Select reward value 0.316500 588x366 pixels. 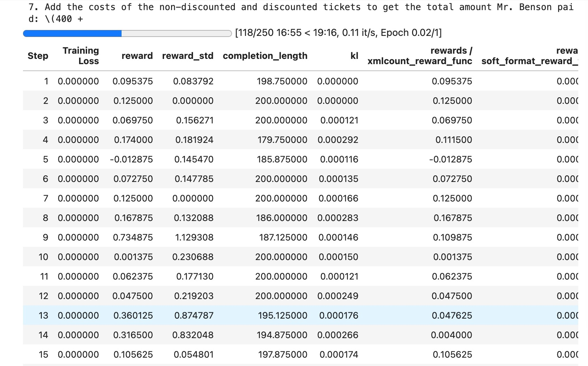click(133, 335)
